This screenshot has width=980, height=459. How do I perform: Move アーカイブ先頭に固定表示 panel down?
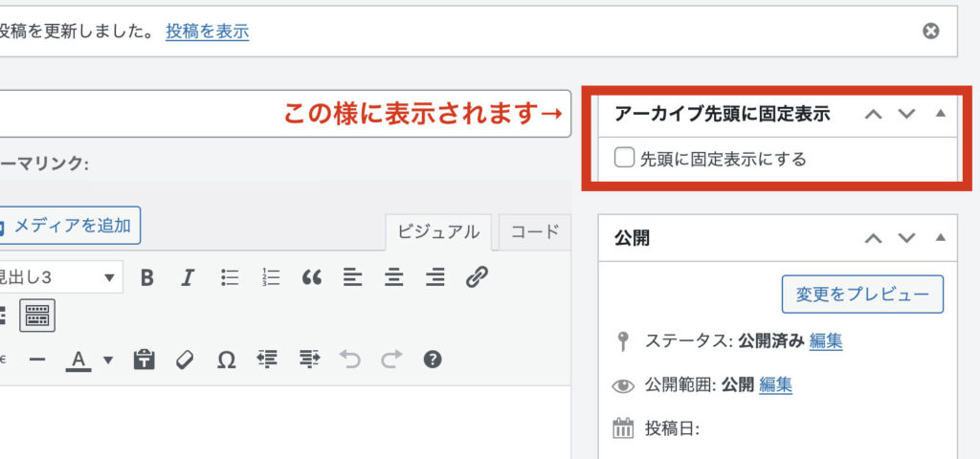point(907,115)
